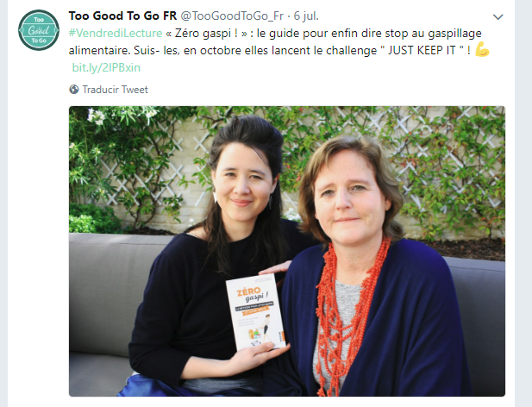Click the tweet text mentioning JUST KEEP IT
532x407 pixels.
(x=429, y=50)
